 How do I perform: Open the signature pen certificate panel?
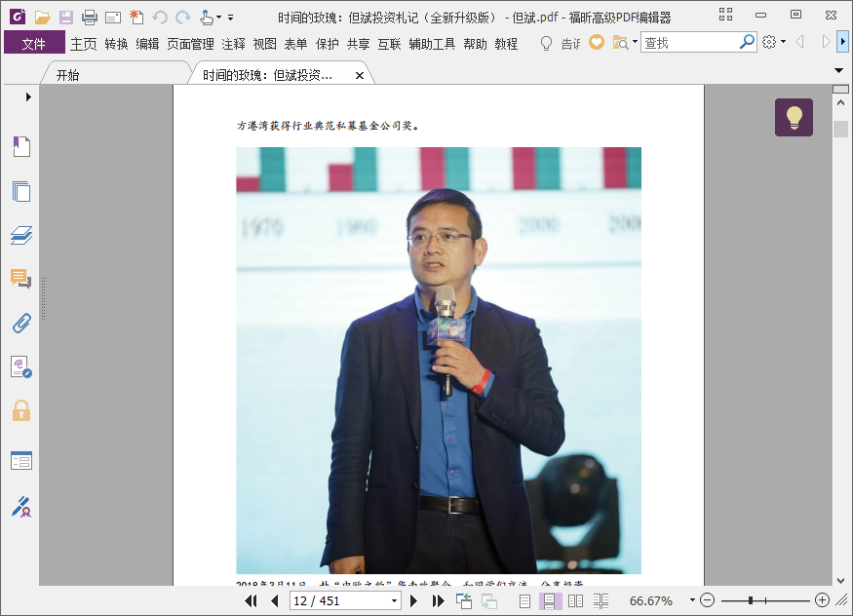tap(21, 506)
